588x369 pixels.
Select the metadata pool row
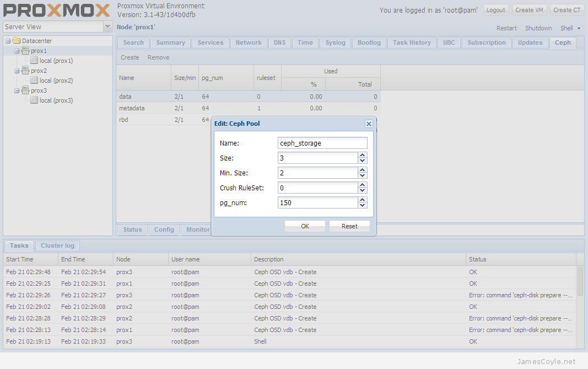point(248,108)
